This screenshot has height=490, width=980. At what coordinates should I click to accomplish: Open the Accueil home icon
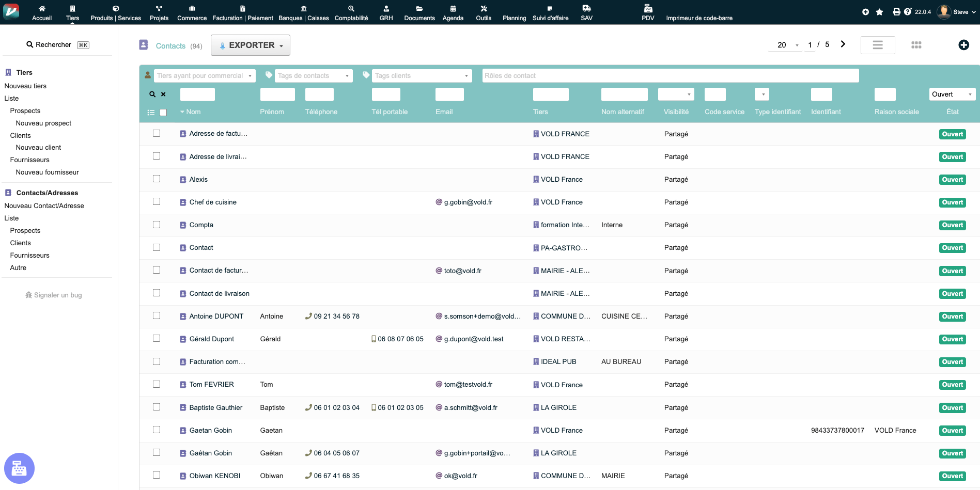[42, 9]
